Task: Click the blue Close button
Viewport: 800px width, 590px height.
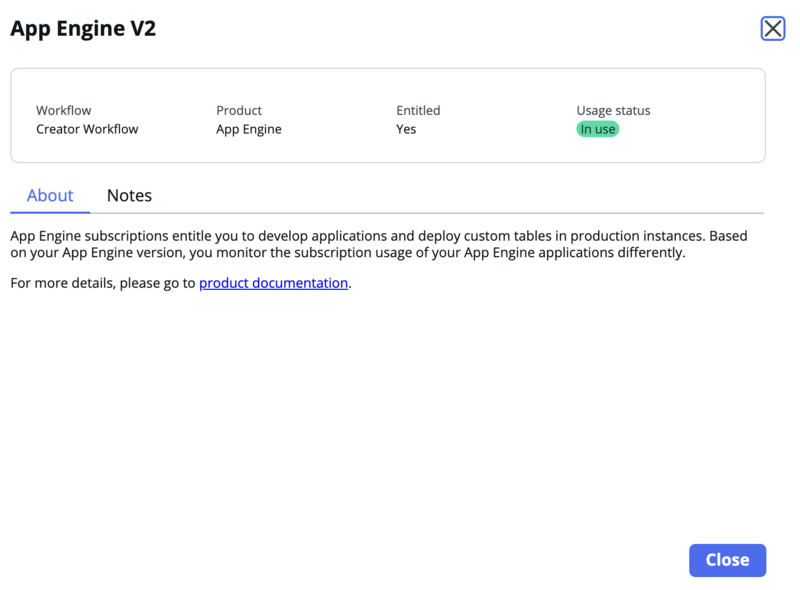Action: [727, 560]
